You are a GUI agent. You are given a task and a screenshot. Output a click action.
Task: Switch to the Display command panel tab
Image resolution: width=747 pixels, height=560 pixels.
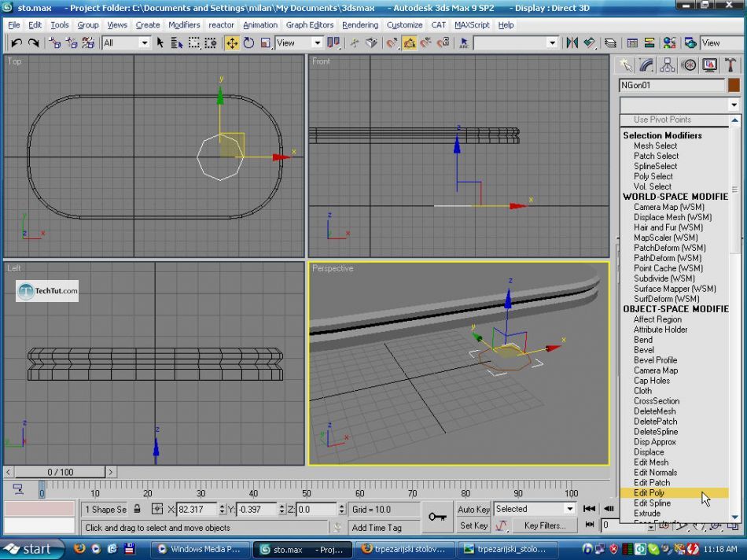[710, 64]
